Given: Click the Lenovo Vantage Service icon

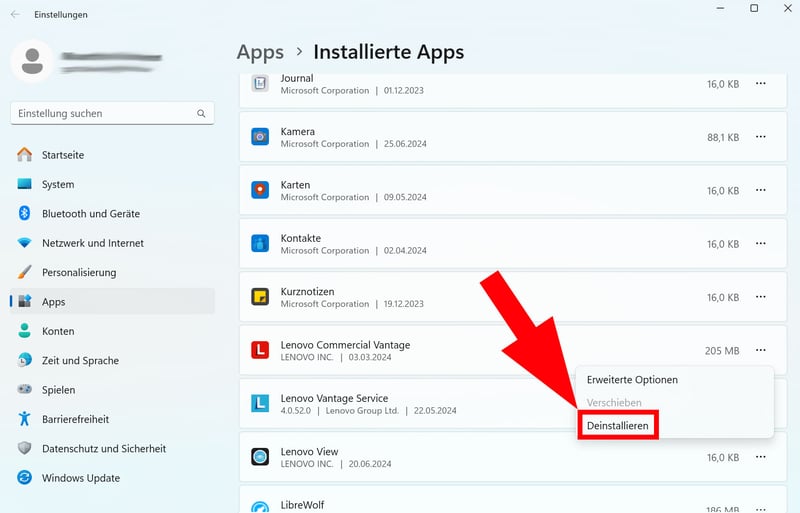Looking at the screenshot, I should (x=260, y=403).
